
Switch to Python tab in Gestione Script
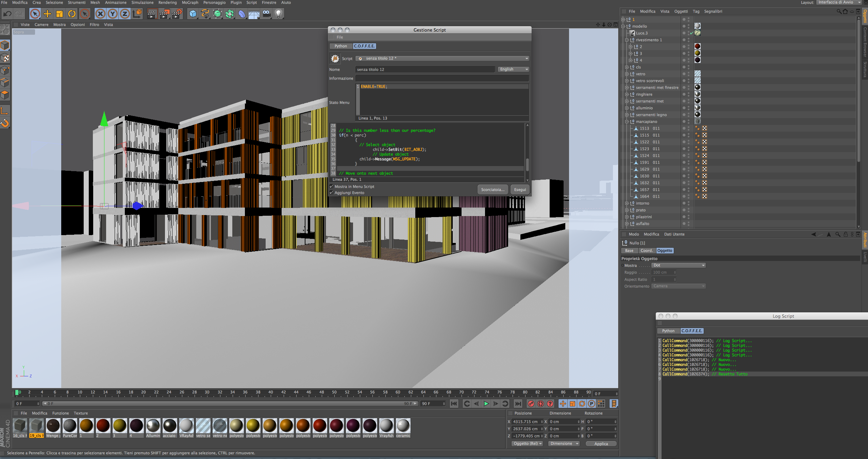tap(340, 46)
